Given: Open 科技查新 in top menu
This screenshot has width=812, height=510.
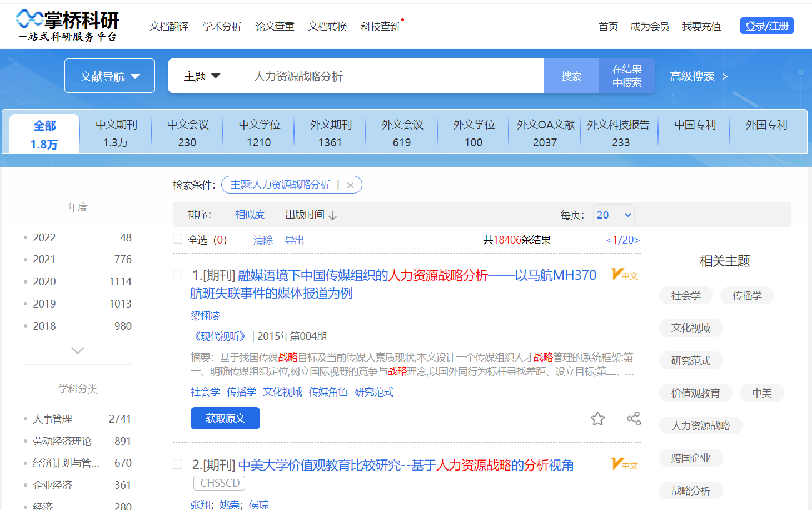Looking at the screenshot, I should point(380,26).
